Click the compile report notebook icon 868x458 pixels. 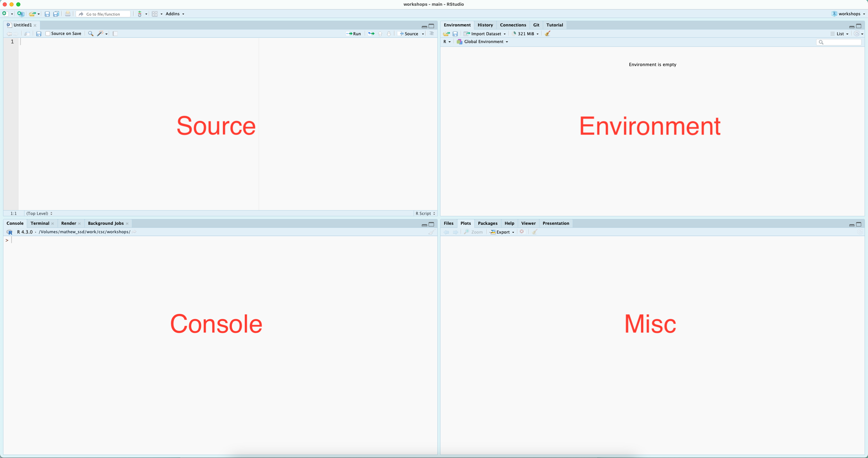[x=115, y=34]
